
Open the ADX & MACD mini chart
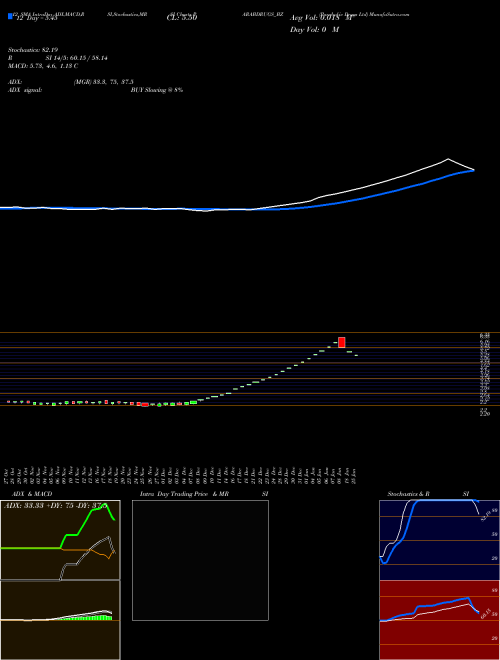pyautogui.click(x=60, y=580)
